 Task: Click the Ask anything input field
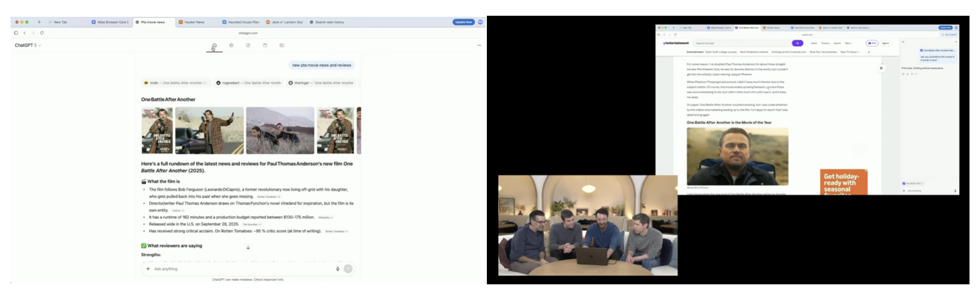tap(242, 269)
